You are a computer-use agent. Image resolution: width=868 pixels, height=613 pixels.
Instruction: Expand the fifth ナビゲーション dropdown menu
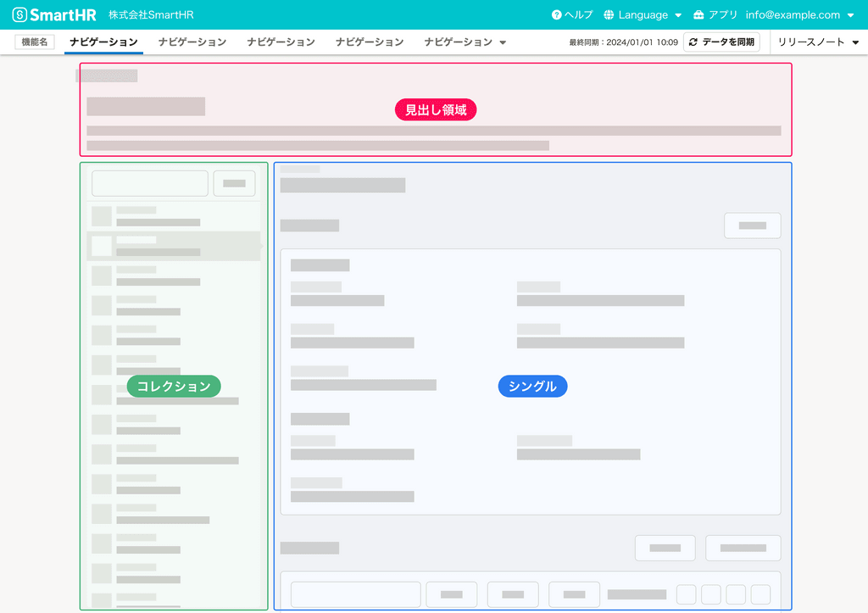pyautogui.click(x=465, y=41)
